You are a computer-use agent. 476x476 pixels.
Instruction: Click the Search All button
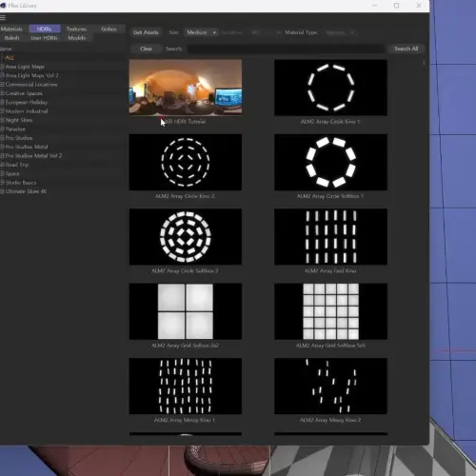[x=406, y=49]
